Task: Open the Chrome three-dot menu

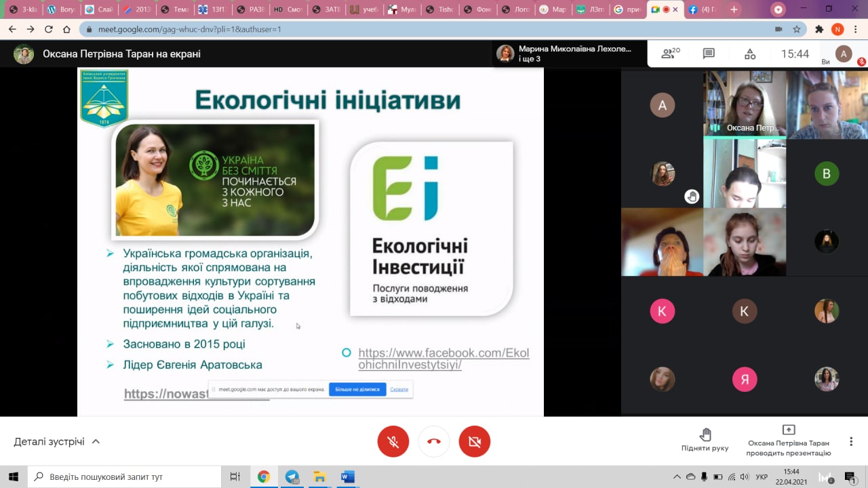Action: 856,29
